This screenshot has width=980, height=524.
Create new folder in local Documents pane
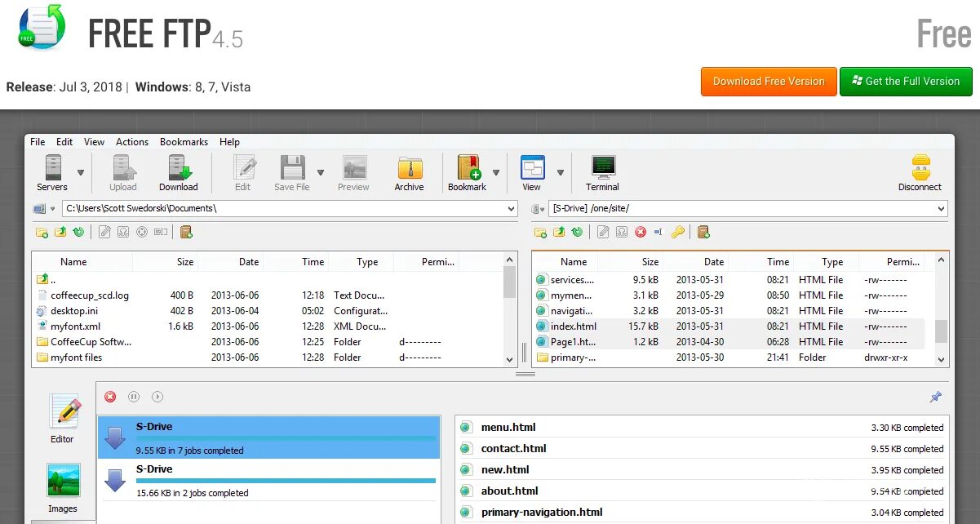tap(42, 233)
